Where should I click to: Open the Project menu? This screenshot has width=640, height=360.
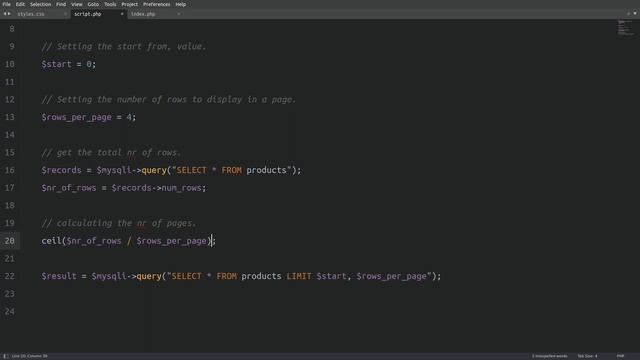coord(129,4)
